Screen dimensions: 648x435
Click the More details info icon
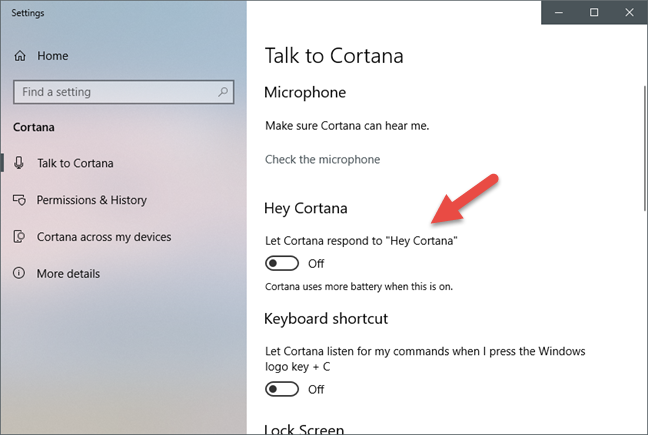coord(19,273)
